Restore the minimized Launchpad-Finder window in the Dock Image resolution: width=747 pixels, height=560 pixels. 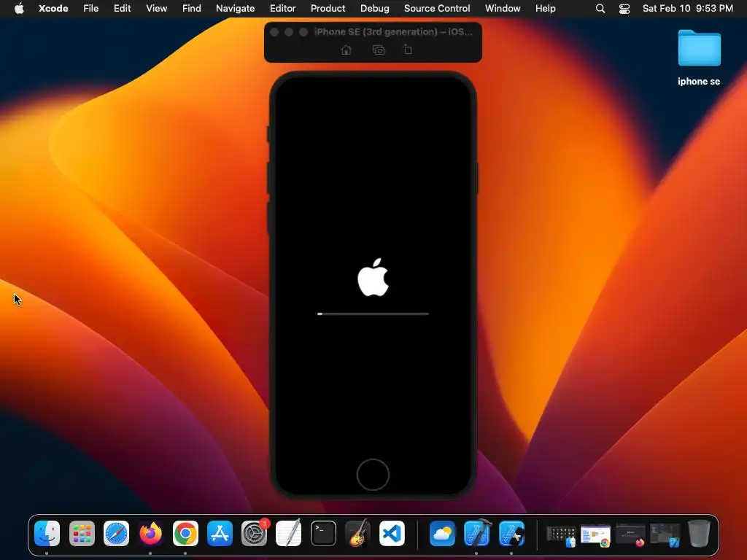coord(561,536)
